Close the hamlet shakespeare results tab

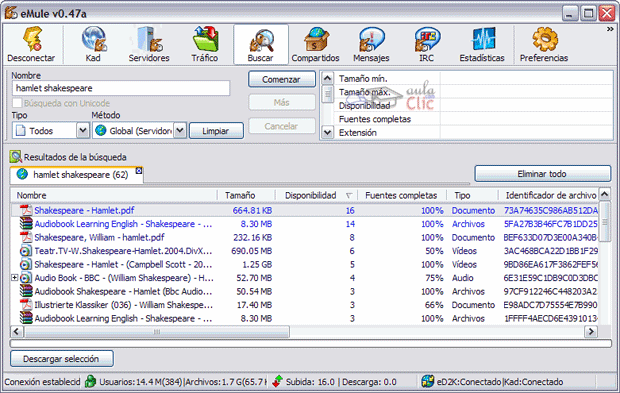139,171
